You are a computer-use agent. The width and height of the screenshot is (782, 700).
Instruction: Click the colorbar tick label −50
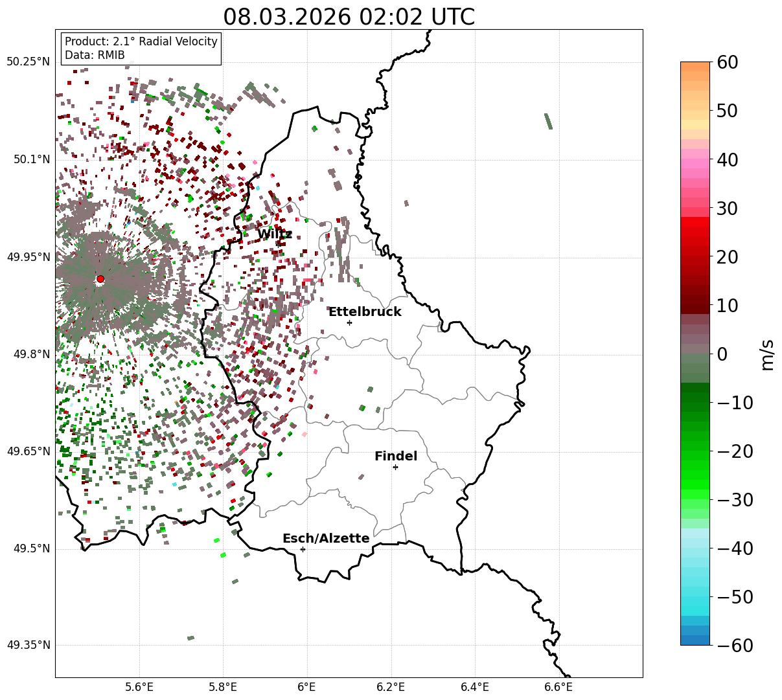(x=735, y=597)
